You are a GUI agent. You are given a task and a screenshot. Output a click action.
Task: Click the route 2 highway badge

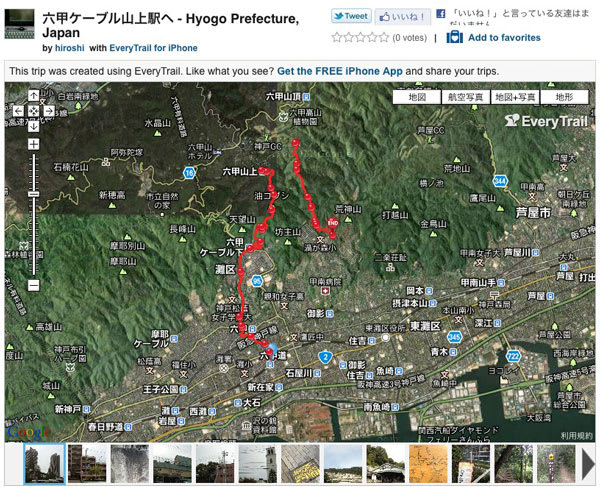(x=325, y=357)
